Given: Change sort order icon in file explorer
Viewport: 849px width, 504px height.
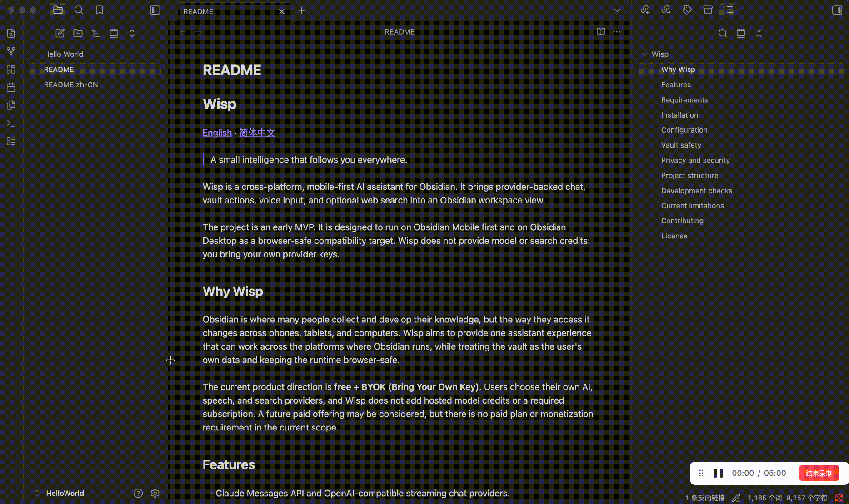Looking at the screenshot, I should coord(96,33).
